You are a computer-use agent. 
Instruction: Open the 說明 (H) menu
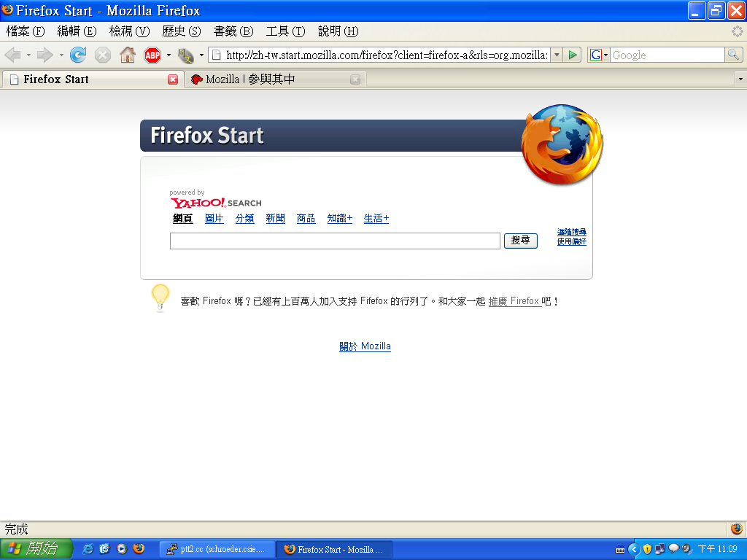(338, 31)
